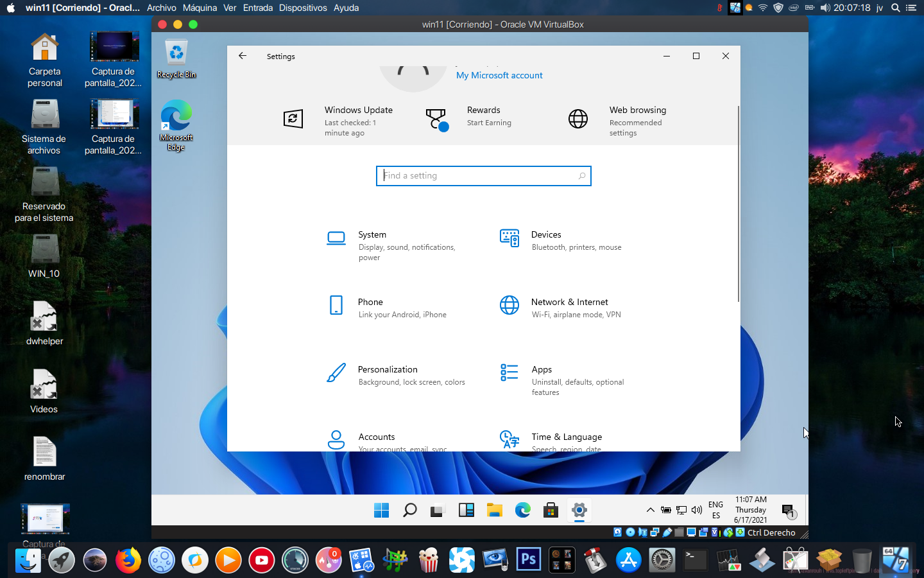Open the Dispositivos menu
924x578 pixels.
[303, 8]
